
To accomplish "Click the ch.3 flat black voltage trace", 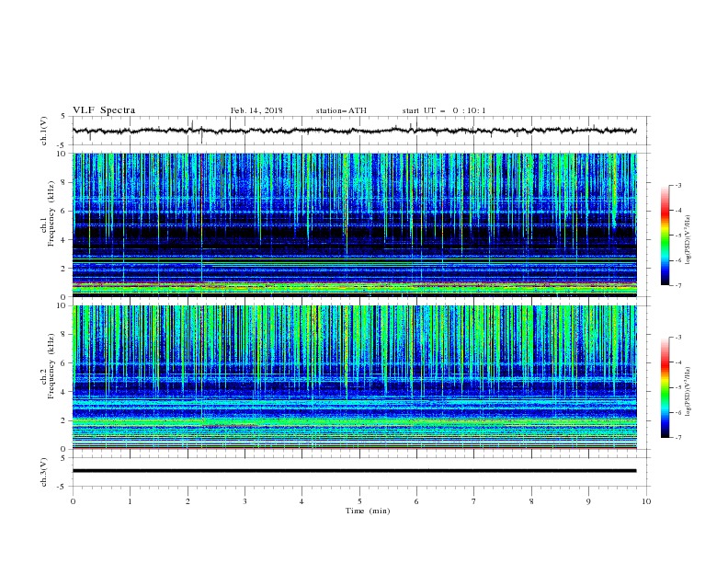I will 354,471.
